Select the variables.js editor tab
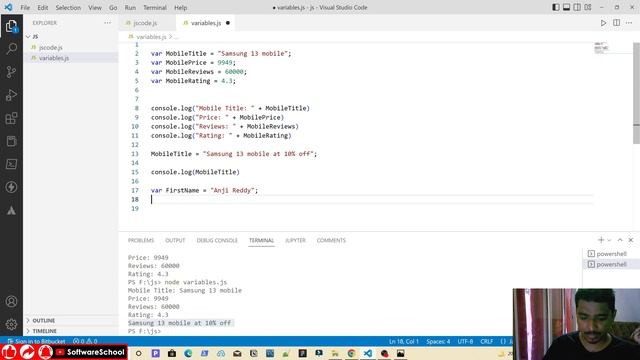The height and width of the screenshot is (360, 640). point(206,23)
